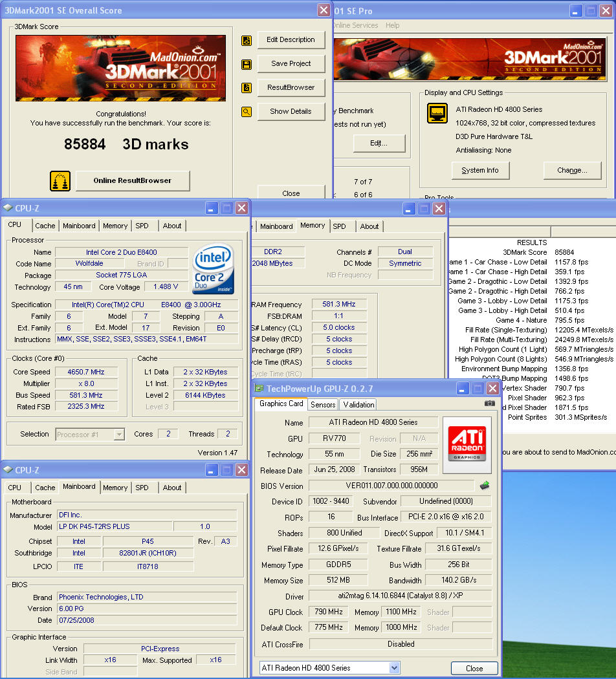Click the Southbridge 82801JR (ICH10R) field

(148, 552)
